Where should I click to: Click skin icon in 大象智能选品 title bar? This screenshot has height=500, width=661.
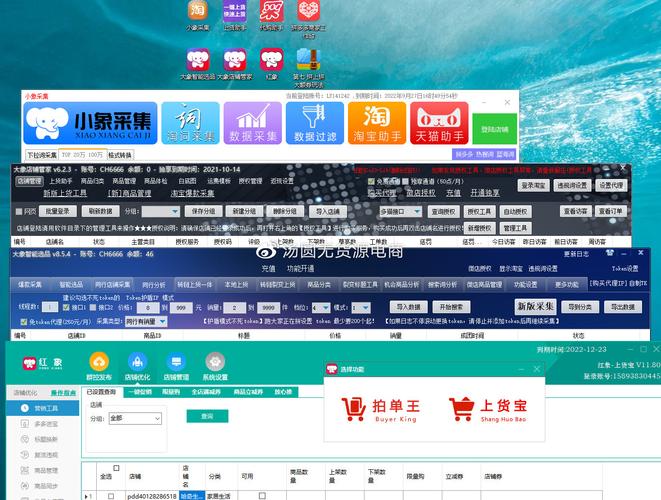tap(610, 253)
